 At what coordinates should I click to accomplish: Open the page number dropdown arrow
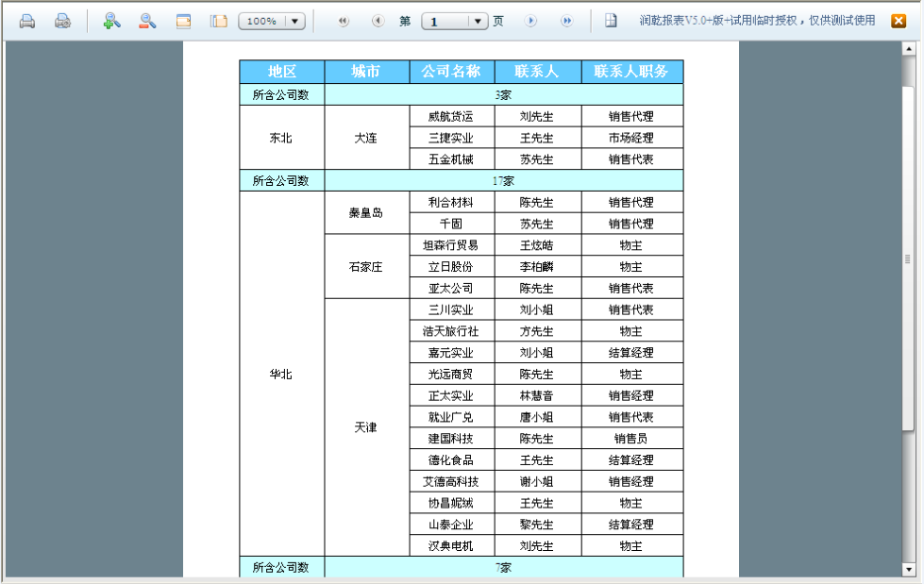click(478, 21)
